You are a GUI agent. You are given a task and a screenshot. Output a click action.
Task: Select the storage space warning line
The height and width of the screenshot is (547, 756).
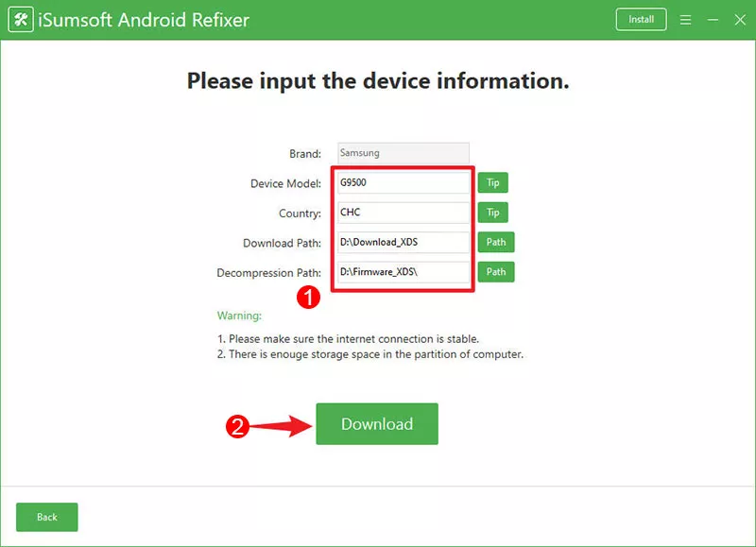tap(370, 354)
